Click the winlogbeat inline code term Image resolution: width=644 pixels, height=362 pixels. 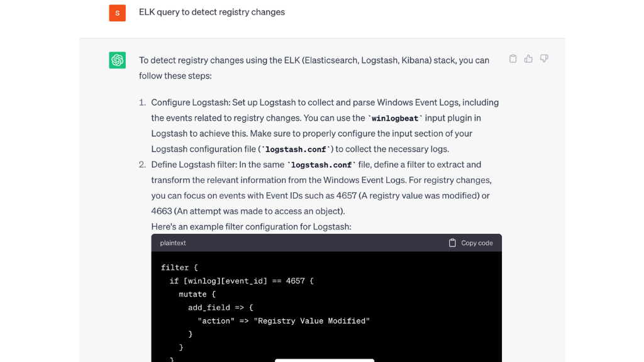click(395, 118)
